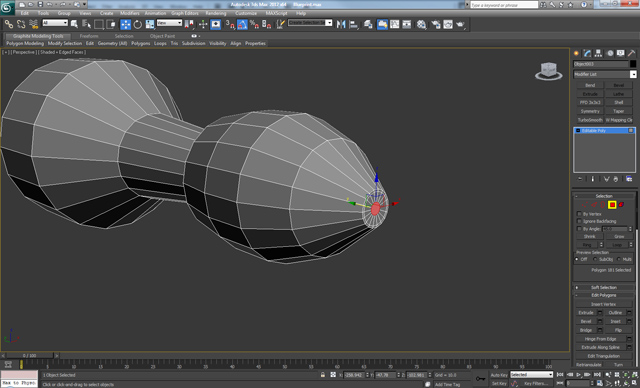Select the SubObj preview selection radio

[x=595, y=259]
